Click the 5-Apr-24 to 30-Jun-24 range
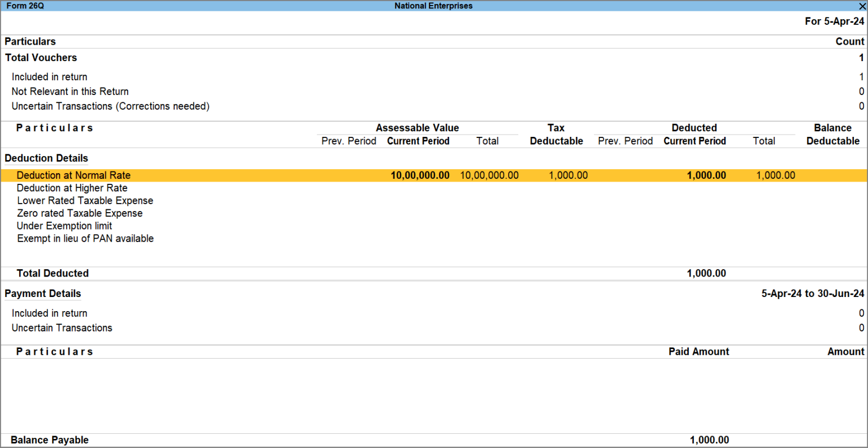 click(x=811, y=294)
